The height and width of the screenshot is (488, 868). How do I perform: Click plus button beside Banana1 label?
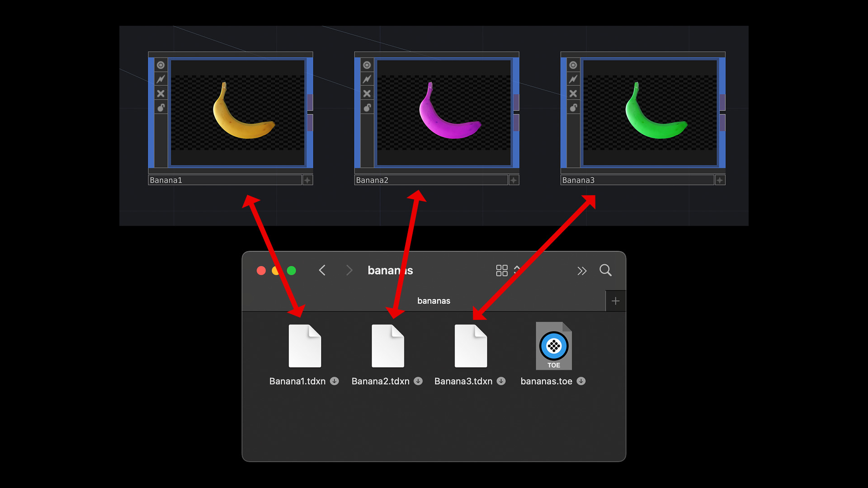coord(307,180)
